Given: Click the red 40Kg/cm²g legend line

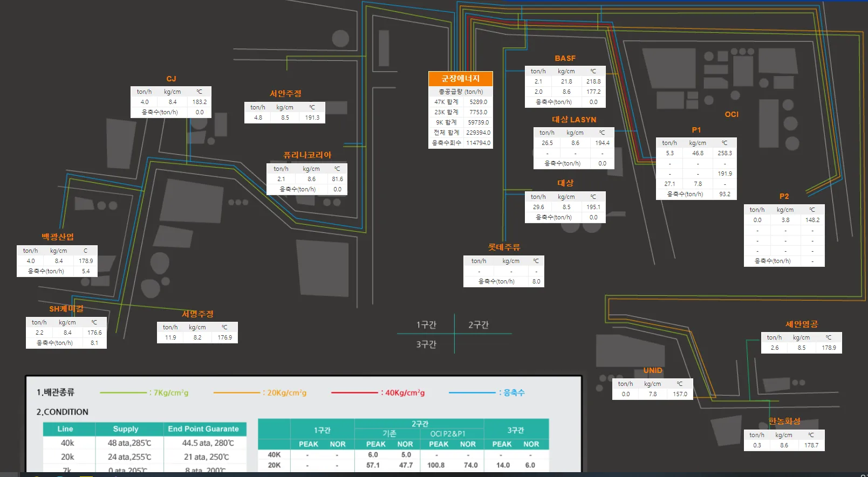Looking at the screenshot, I should [x=354, y=392].
